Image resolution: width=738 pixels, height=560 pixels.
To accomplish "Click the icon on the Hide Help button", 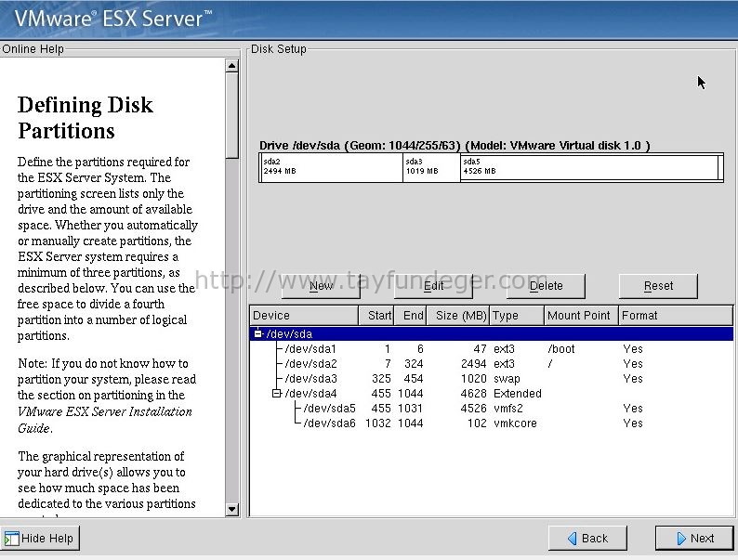I will tap(12, 539).
